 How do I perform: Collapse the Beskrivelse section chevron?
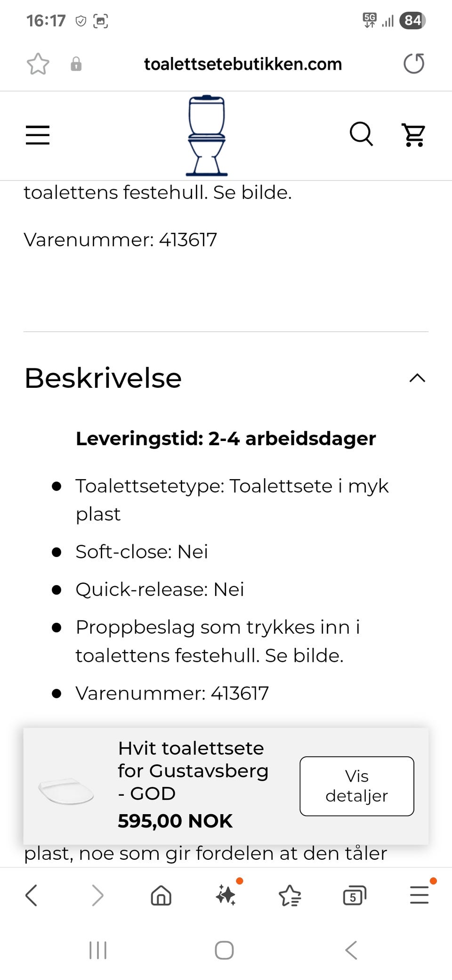pyautogui.click(x=417, y=378)
